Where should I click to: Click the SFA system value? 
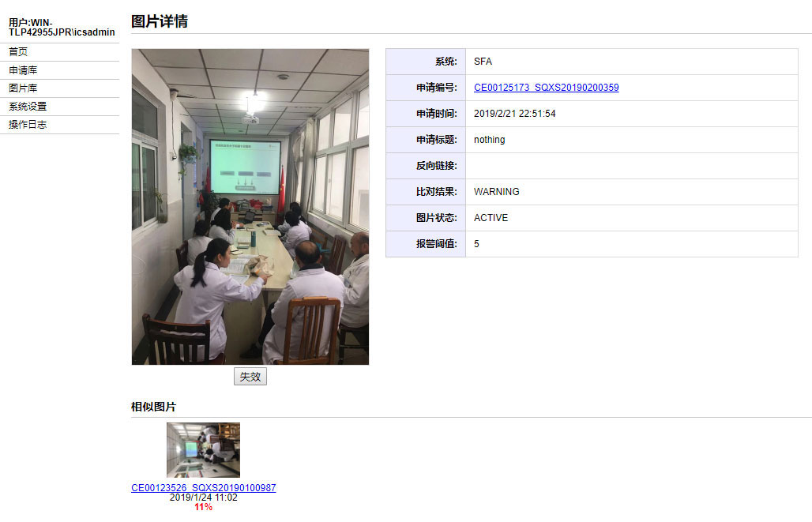(x=483, y=62)
